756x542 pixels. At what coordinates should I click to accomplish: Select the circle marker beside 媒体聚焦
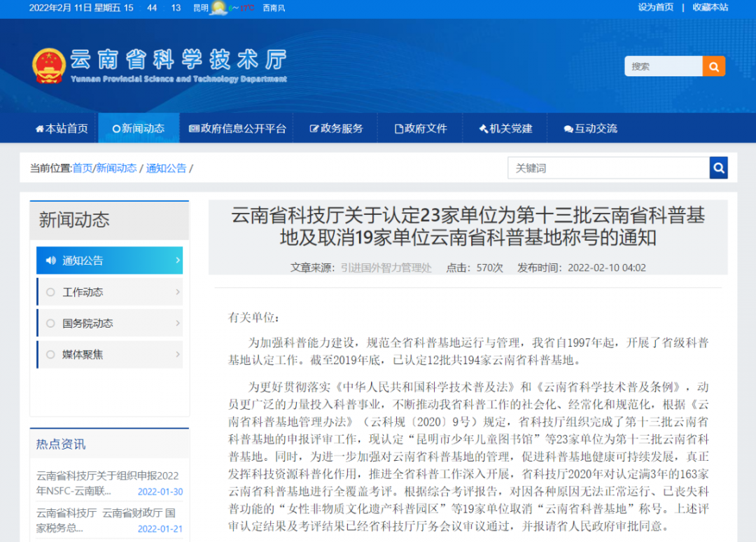coord(50,355)
